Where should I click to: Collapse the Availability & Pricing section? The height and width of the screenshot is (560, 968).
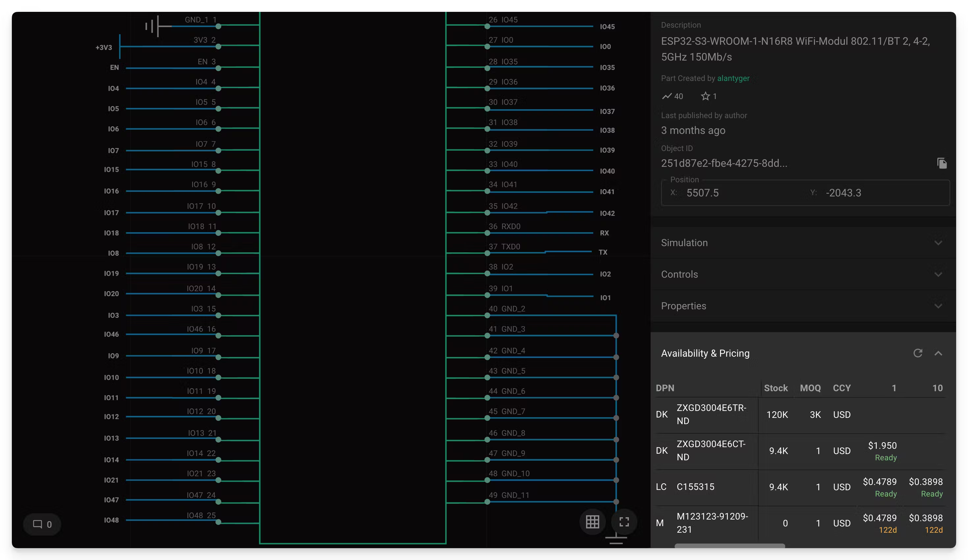tap(938, 353)
